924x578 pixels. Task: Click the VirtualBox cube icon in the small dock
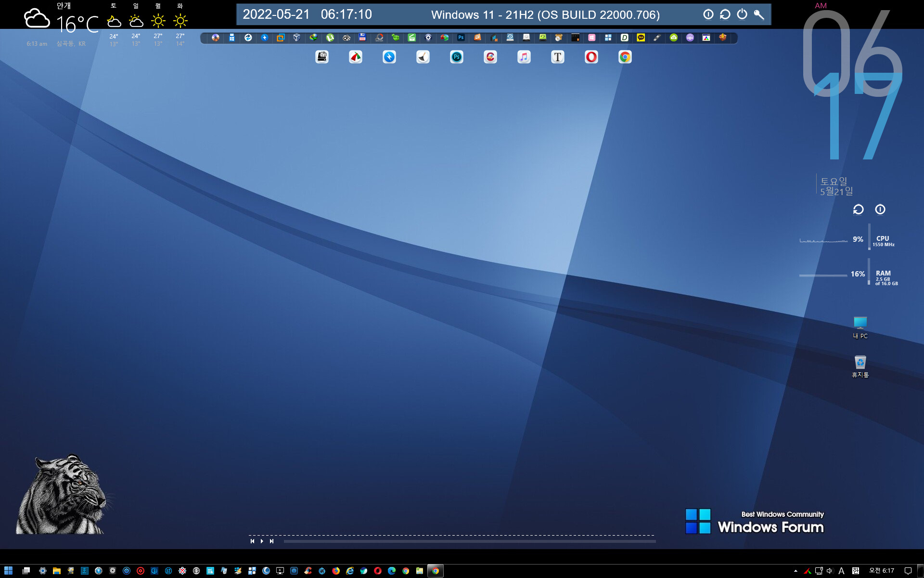pyautogui.click(x=297, y=38)
